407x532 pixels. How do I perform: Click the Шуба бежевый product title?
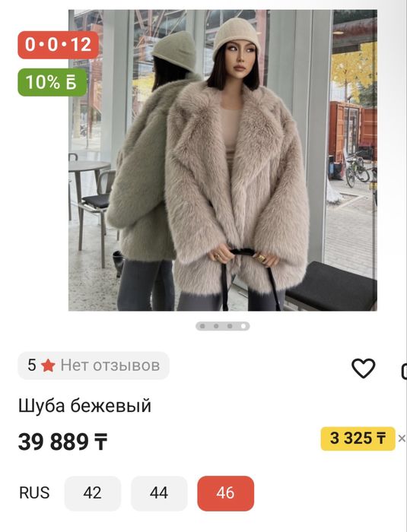click(x=84, y=405)
